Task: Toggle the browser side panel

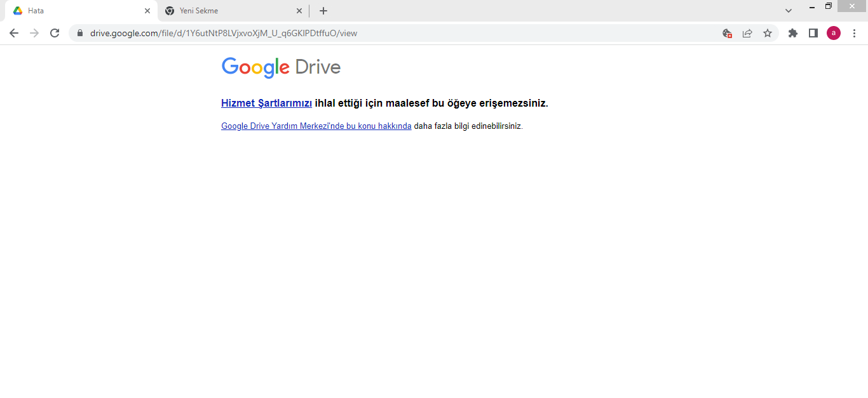Action: (813, 33)
